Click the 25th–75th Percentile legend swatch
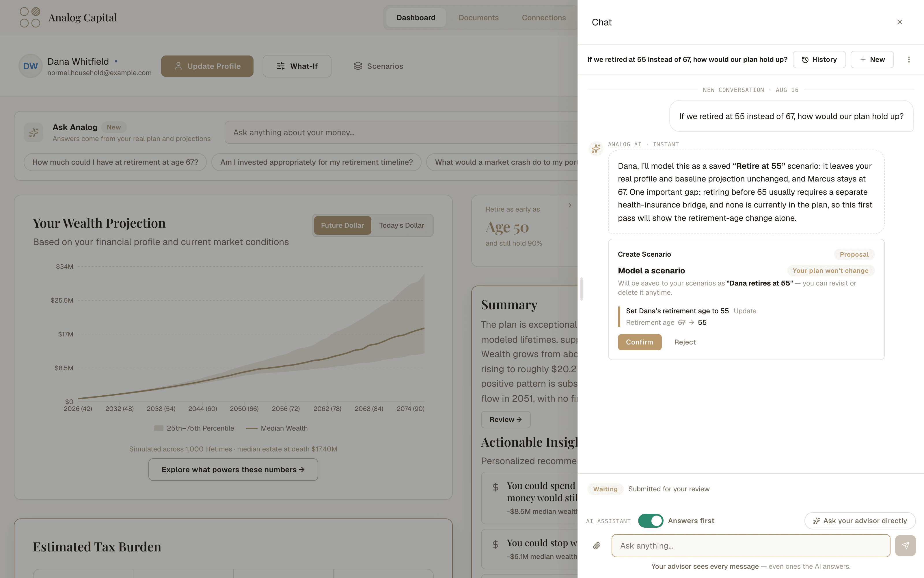 pos(159,428)
